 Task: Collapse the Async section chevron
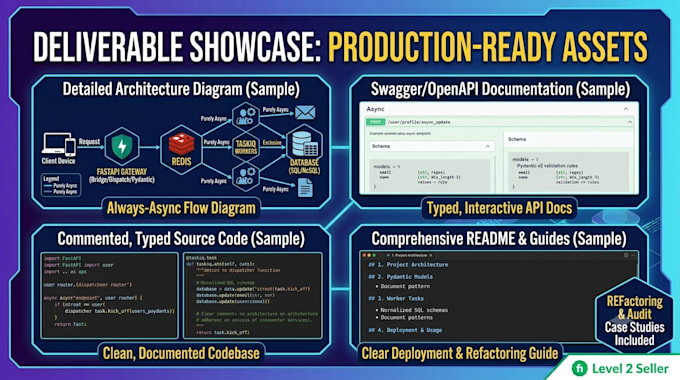[x=626, y=109]
